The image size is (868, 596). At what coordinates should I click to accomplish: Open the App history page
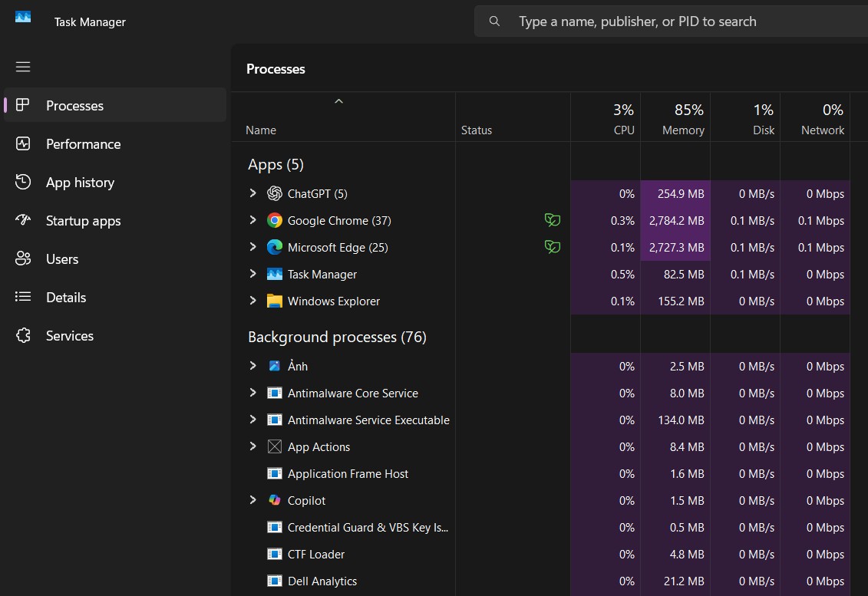click(80, 183)
